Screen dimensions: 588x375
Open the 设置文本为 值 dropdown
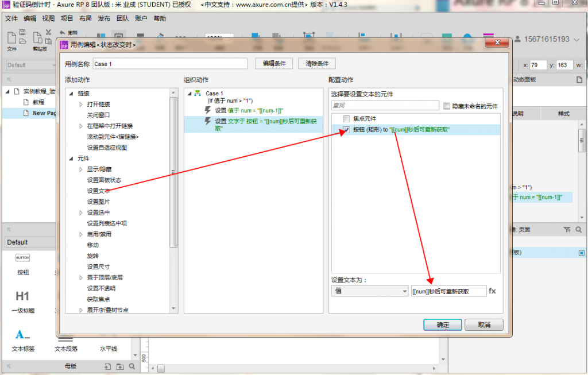(369, 291)
